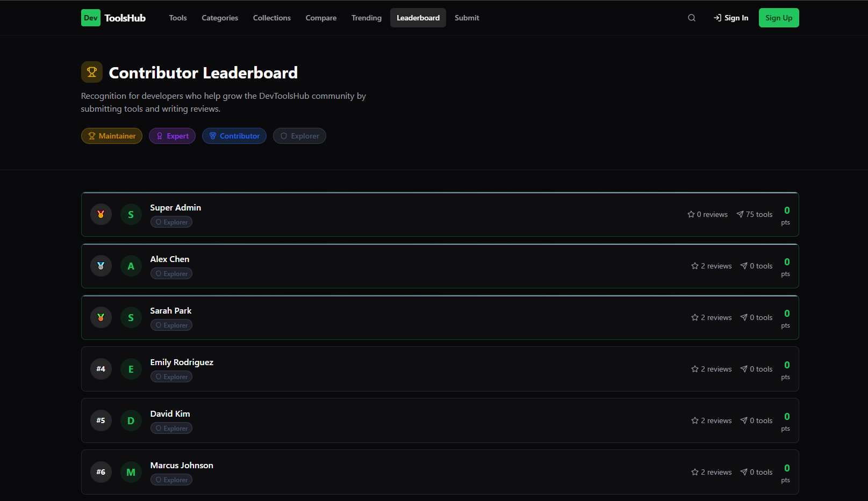Click gold medal icon on Super Admin row
Image resolution: width=868 pixels, height=501 pixels.
pos(101,214)
